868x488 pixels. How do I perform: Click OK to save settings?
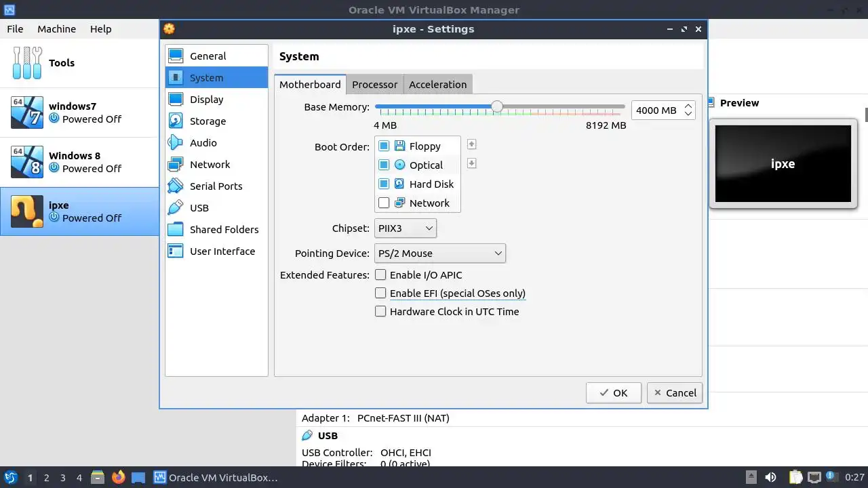coord(613,393)
